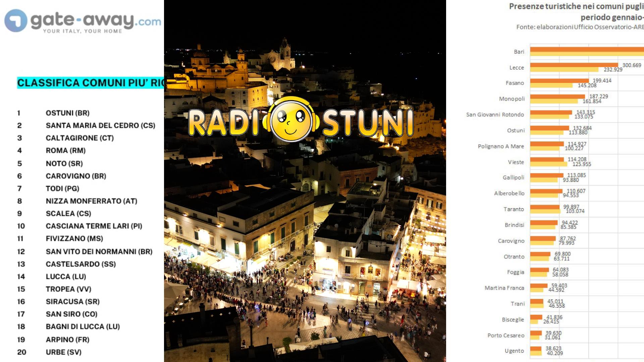Click San Vito dei Normanni (BR) entry

coord(99,251)
